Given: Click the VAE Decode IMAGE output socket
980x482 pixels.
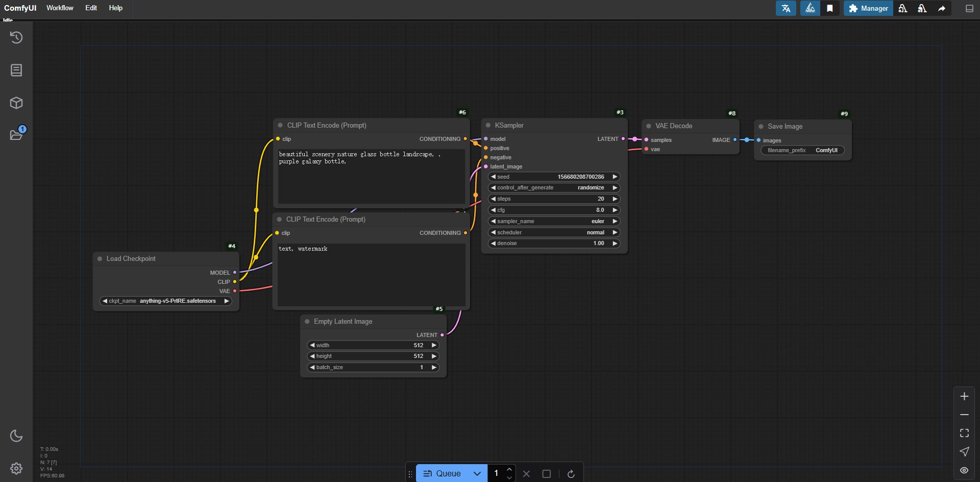Looking at the screenshot, I should [x=735, y=140].
